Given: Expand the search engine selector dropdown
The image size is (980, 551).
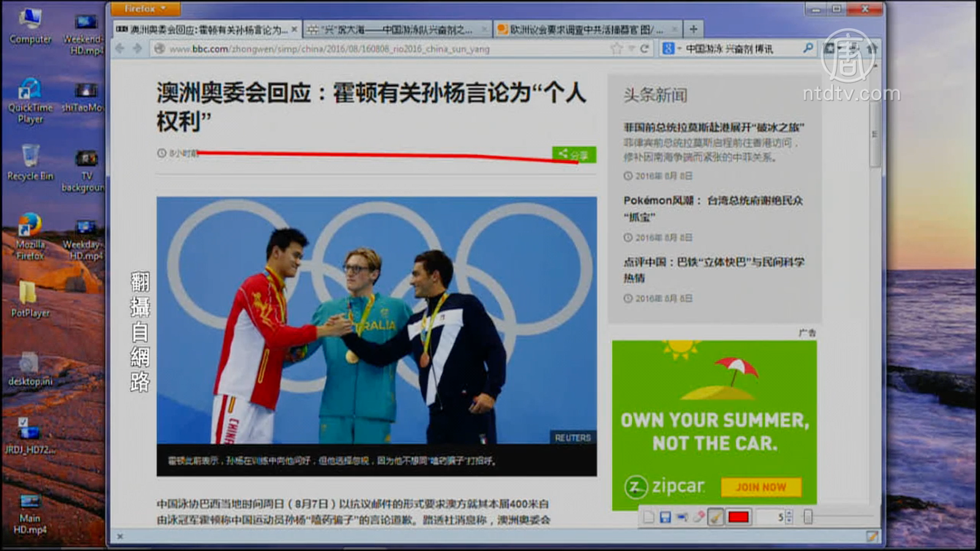Looking at the screenshot, I should pyautogui.click(x=671, y=48).
